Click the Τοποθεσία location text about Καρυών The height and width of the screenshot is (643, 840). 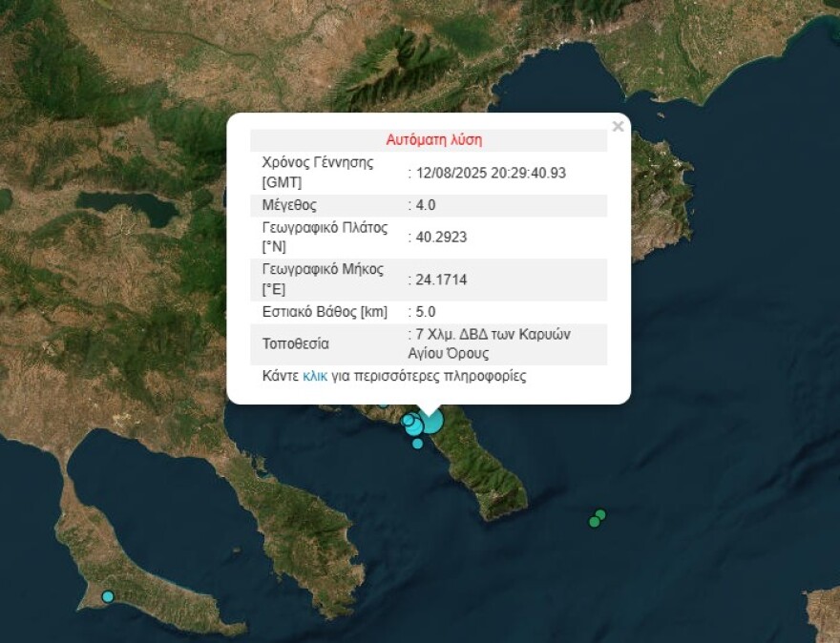pos(489,343)
